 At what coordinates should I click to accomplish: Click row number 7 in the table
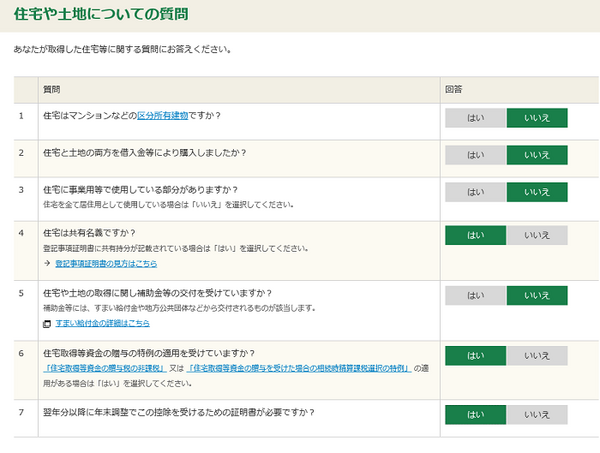point(21,412)
